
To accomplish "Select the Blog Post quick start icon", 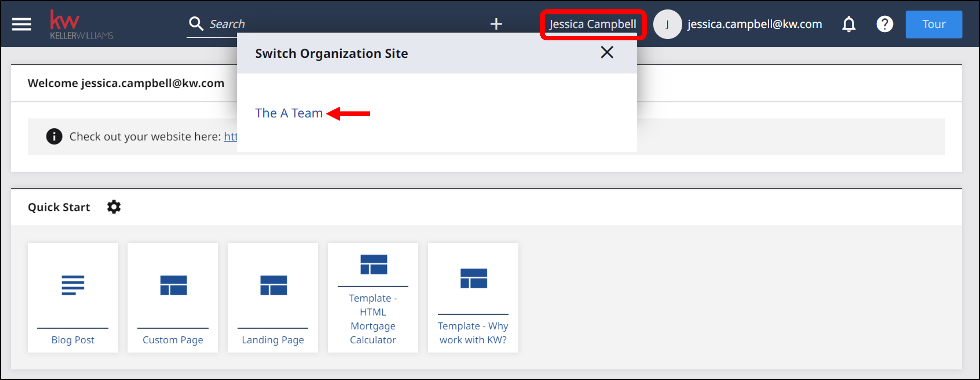I will coord(73,297).
